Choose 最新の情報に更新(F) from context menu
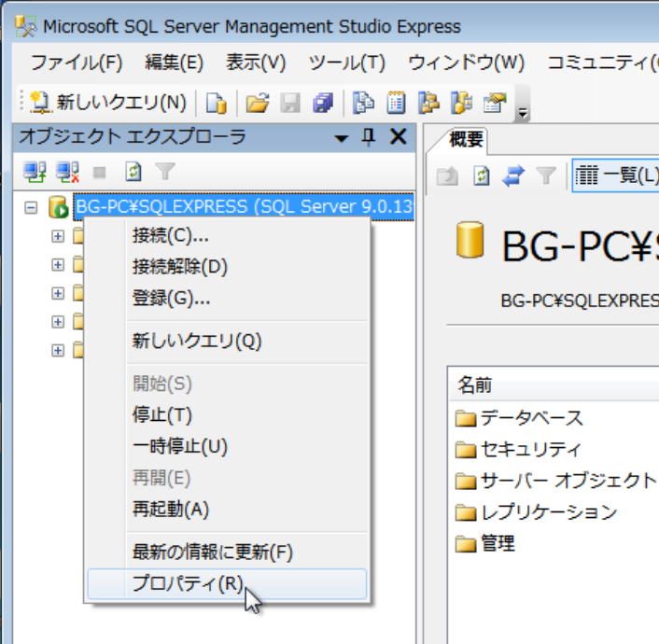The height and width of the screenshot is (644, 659). pyautogui.click(x=227, y=553)
